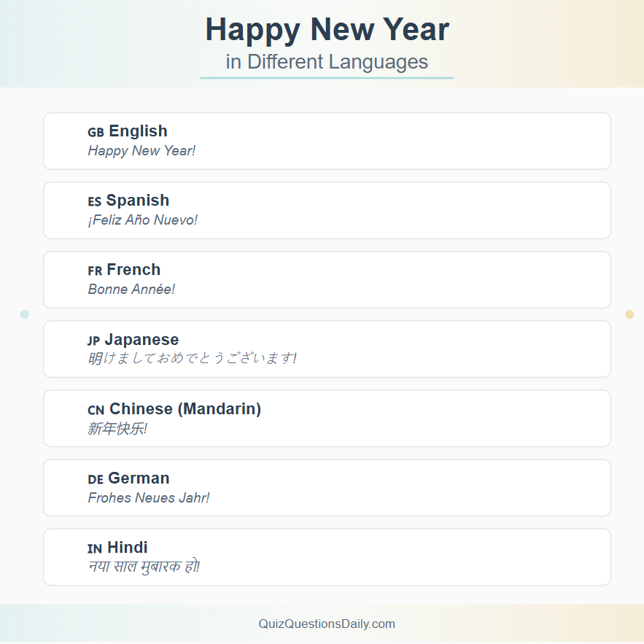
Task: Toggle the German greeting card
Action: click(x=327, y=487)
